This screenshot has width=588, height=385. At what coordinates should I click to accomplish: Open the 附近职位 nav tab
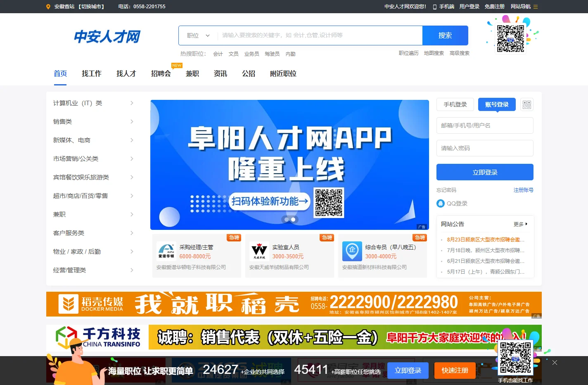(x=283, y=74)
